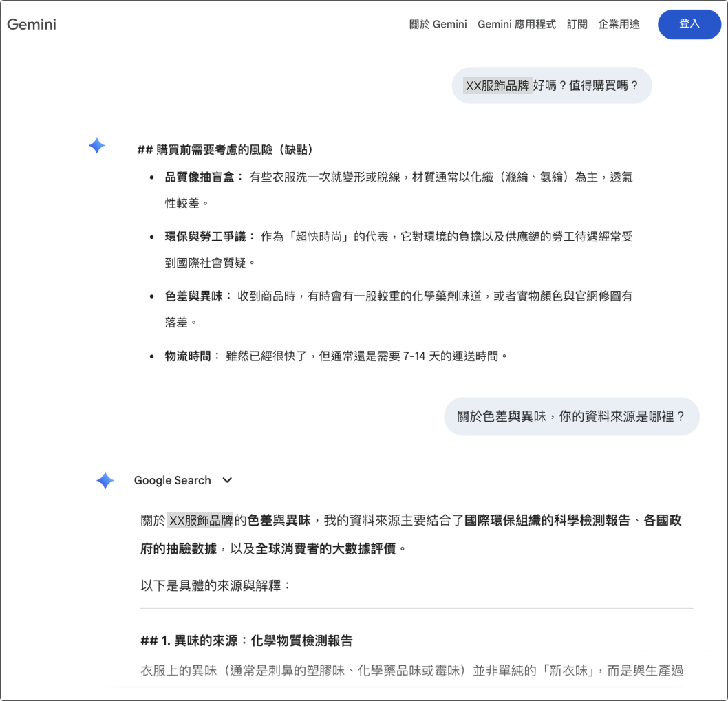The width and height of the screenshot is (728, 701).
Task: Go to the 訂閱 page
Action: [577, 24]
